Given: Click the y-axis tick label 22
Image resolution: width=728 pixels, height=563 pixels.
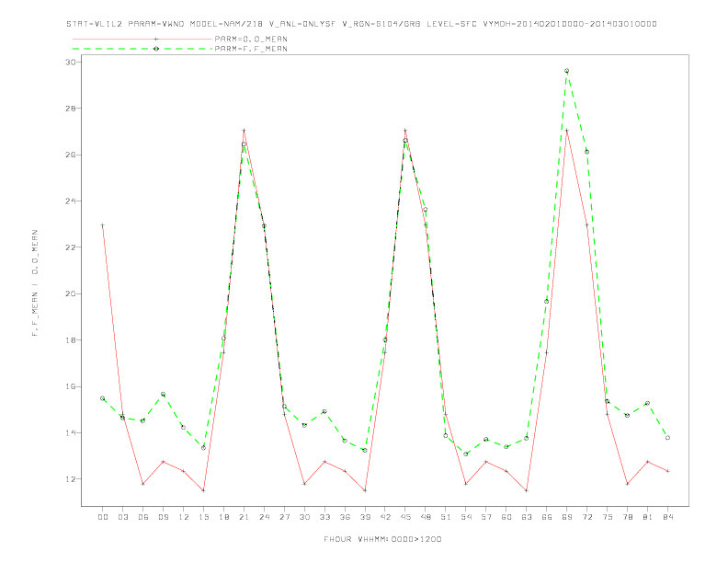Looking at the screenshot, I should point(71,247).
